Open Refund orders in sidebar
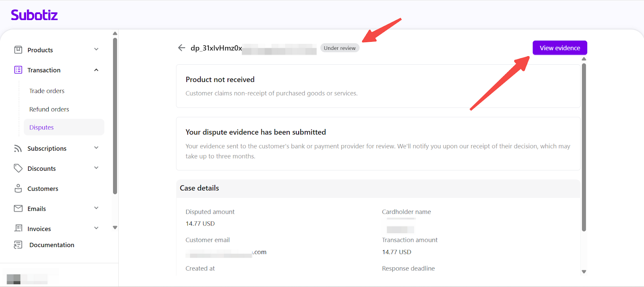 coord(49,109)
